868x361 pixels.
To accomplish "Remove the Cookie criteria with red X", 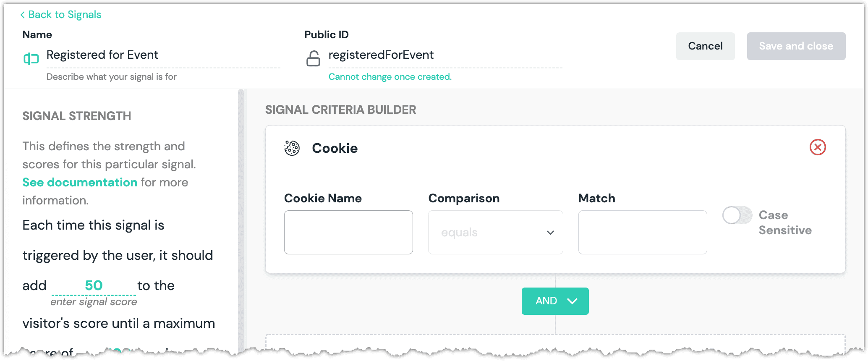I will (x=817, y=147).
